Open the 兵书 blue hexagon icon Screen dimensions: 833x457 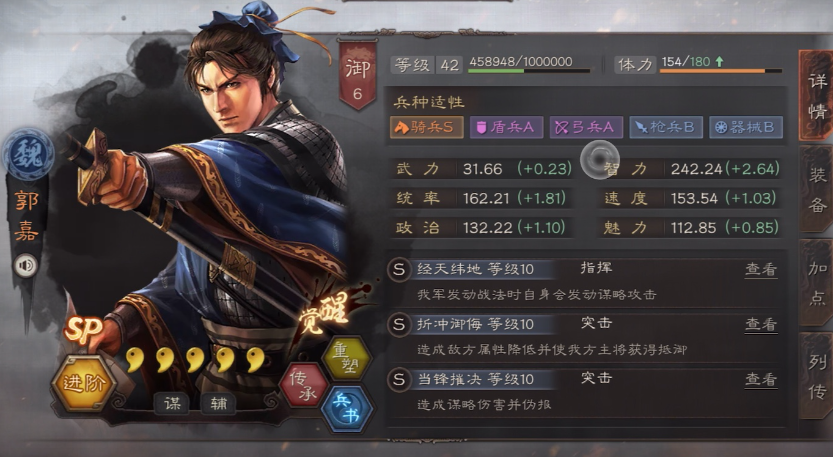(x=347, y=409)
